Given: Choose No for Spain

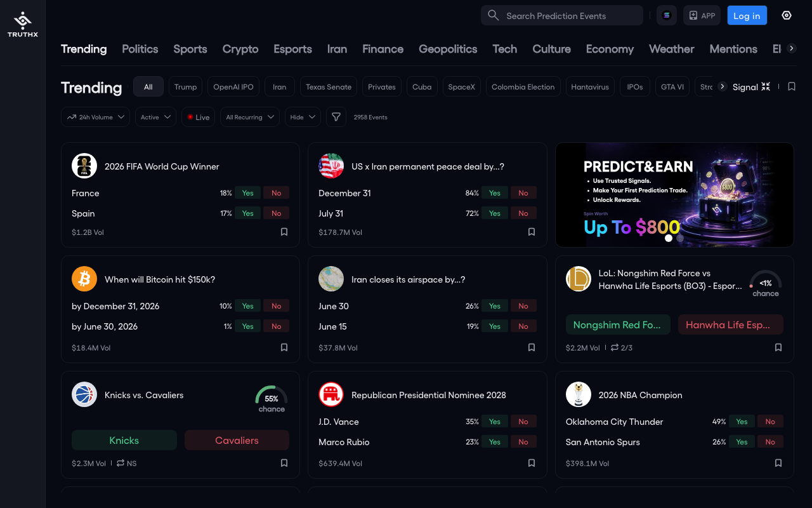Looking at the screenshot, I should (x=276, y=213).
